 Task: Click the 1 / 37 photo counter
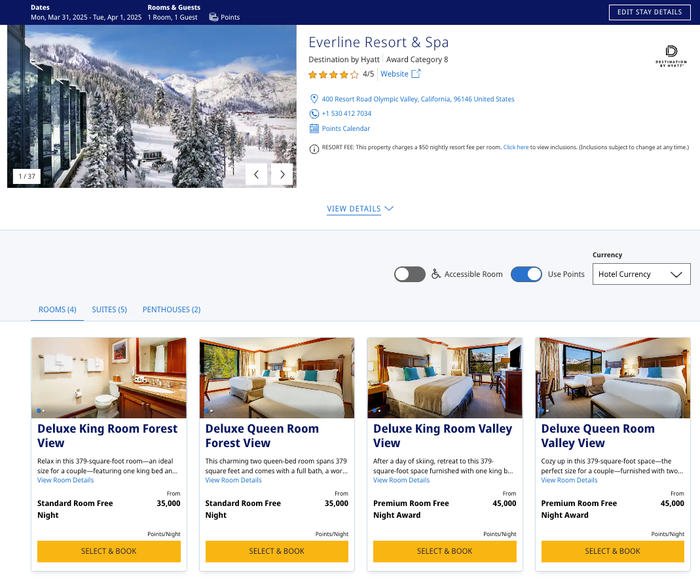tap(27, 176)
